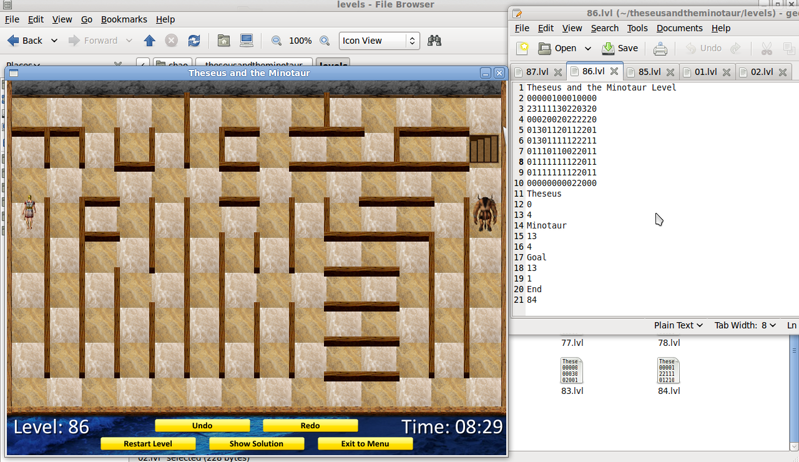Select the 83.lvl file icon
The width and height of the screenshot is (799, 462).
(572, 370)
